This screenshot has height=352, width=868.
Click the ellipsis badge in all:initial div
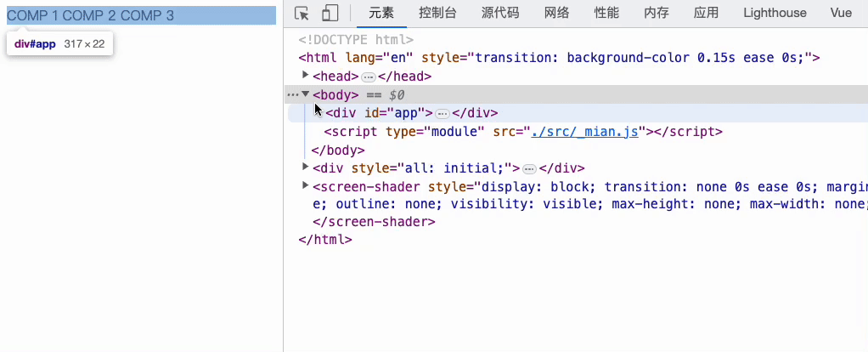(530, 168)
